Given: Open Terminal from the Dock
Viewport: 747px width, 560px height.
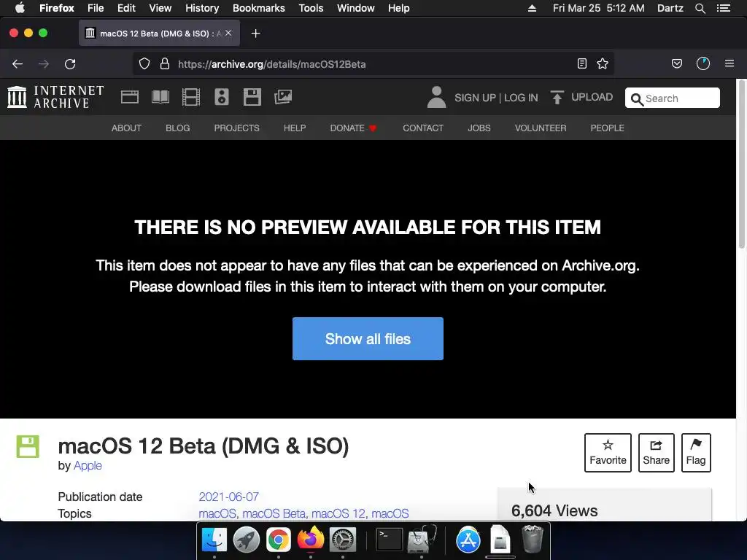Looking at the screenshot, I should (390, 540).
